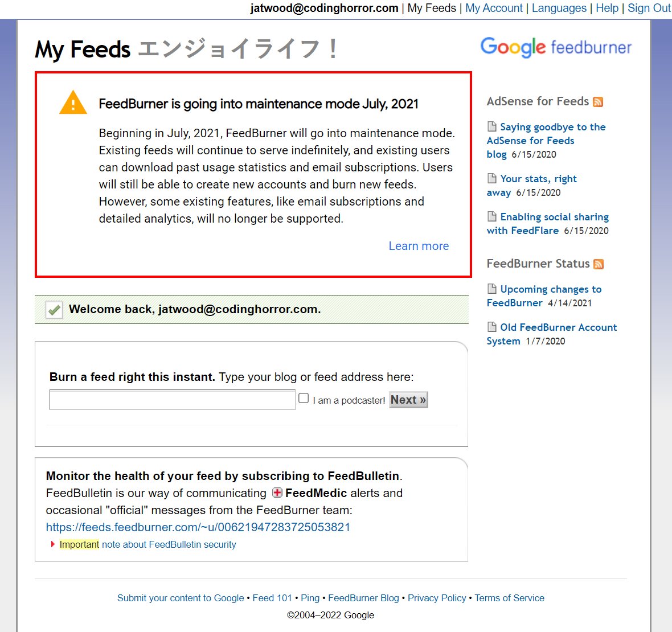The image size is (672, 632).
Task: Click the AdSense for Feeds RSS icon
Action: pos(598,102)
